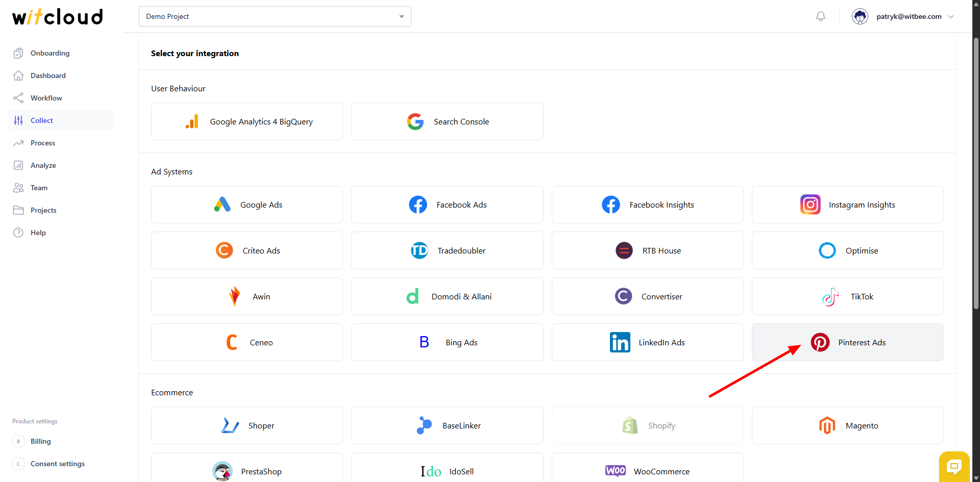This screenshot has height=482, width=980.
Task: Open Process menu item
Action: click(61, 143)
